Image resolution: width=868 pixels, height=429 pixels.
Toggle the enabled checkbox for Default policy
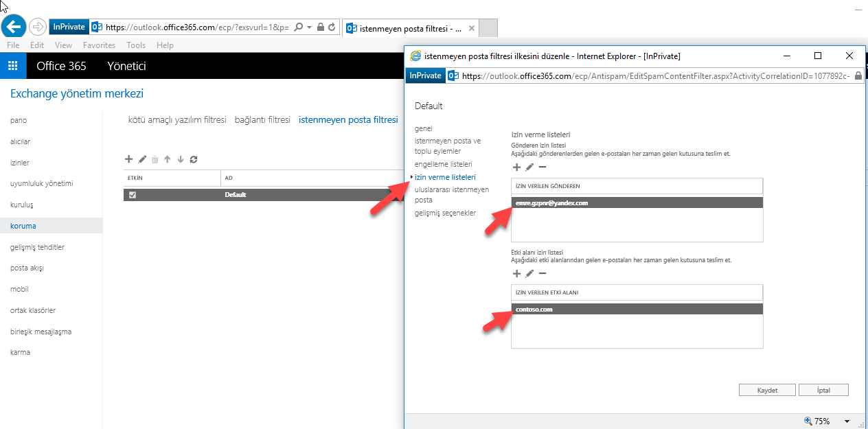click(133, 195)
